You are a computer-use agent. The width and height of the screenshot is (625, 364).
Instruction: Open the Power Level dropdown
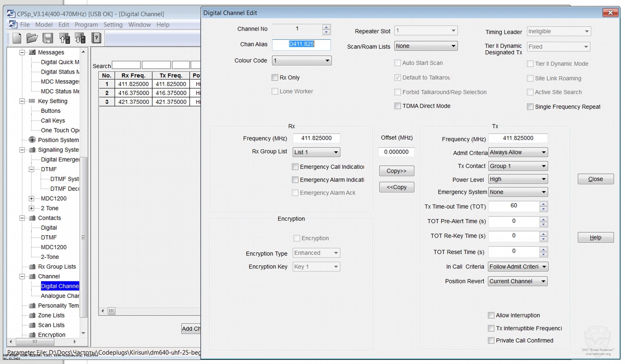click(x=518, y=179)
